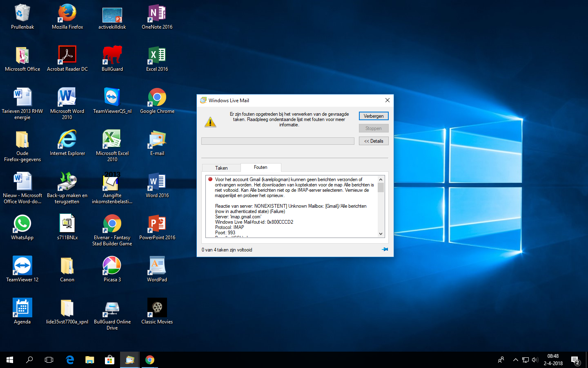Open the Windows Start menu
The width and height of the screenshot is (588, 368).
coord(10,360)
